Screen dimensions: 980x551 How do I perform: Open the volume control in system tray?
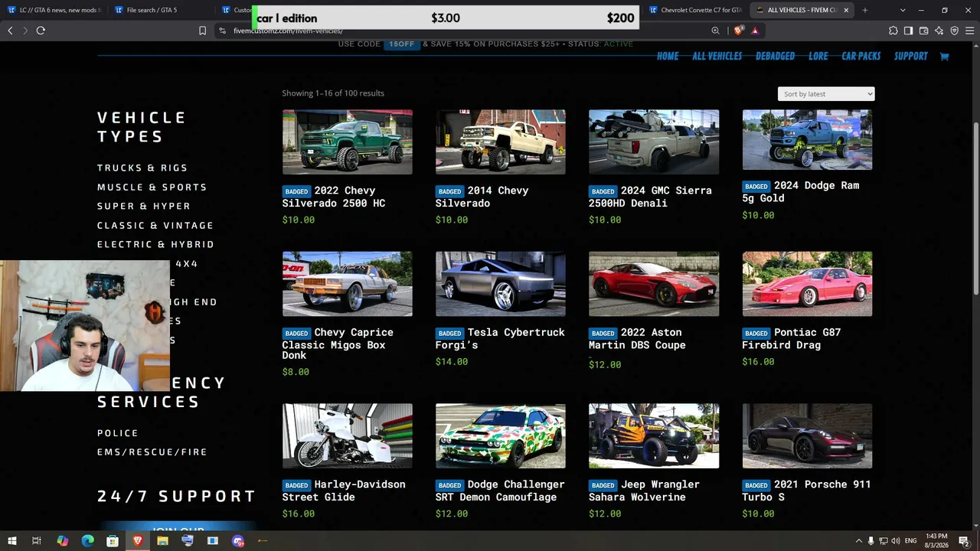896,541
